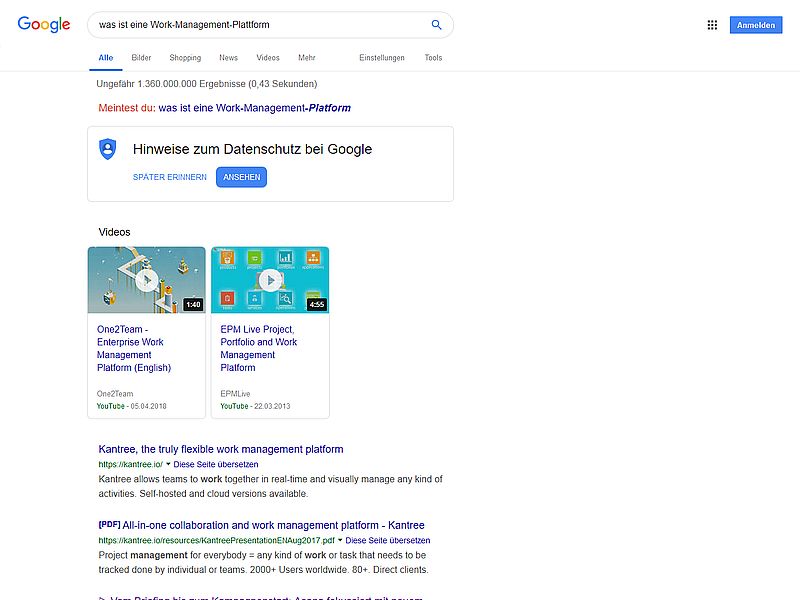Click the 'Hinweise zum Datenschutz bei Google' heading
Image resolution: width=800 pixels, height=600 pixels.
pos(253,149)
